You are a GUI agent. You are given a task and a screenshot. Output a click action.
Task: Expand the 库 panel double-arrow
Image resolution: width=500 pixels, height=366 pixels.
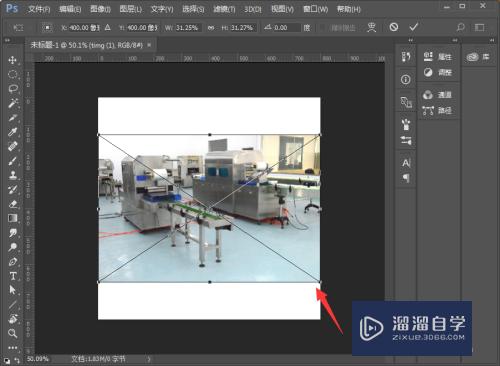492,40
